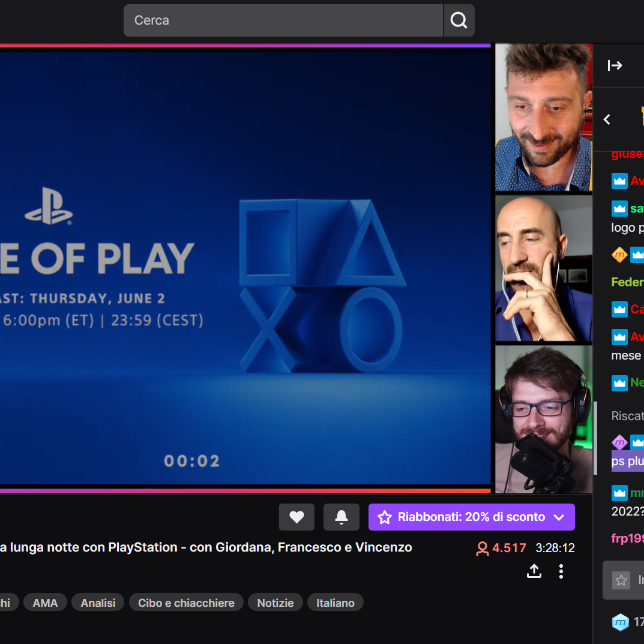Viewport: 644px width, 644px height.
Task: Click the "Notizie" tag
Action: pos(275,603)
